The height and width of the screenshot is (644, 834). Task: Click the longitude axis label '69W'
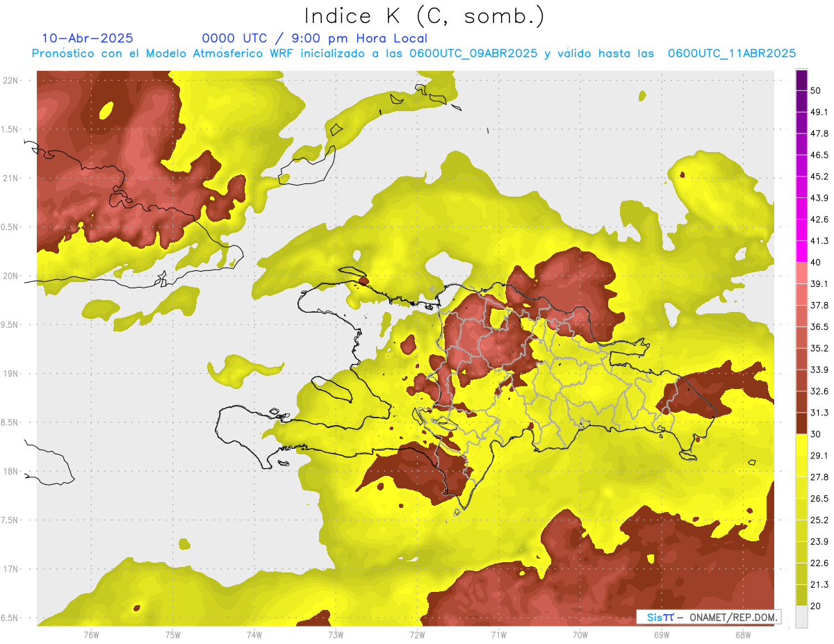click(x=662, y=634)
